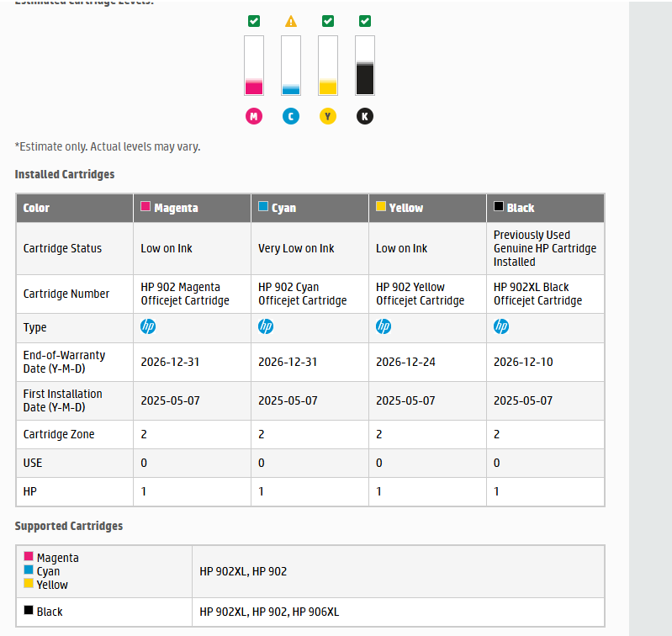Image resolution: width=672 pixels, height=636 pixels.
Task: Click cyan swatch in Supported Cartridges table
Action: [29, 570]
